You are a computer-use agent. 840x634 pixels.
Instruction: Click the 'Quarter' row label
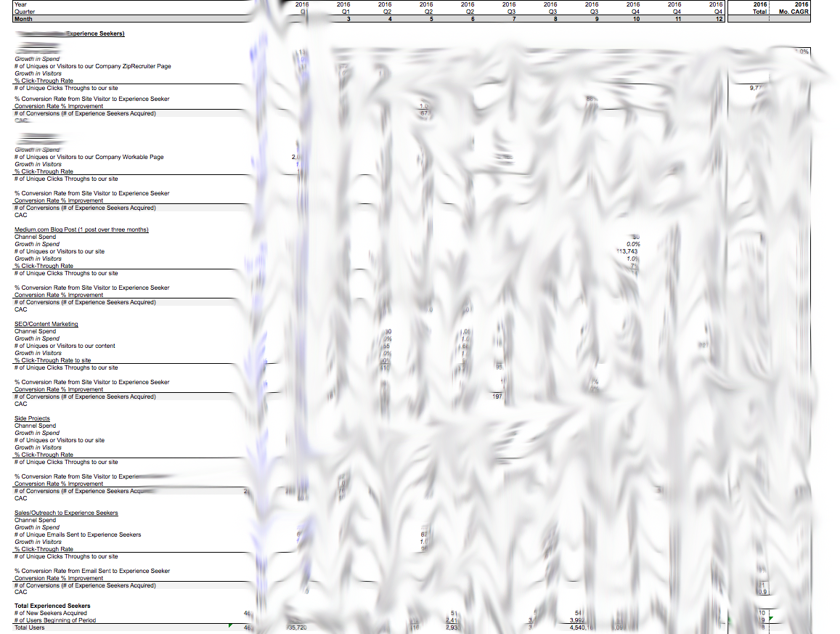tap(25, 12)
